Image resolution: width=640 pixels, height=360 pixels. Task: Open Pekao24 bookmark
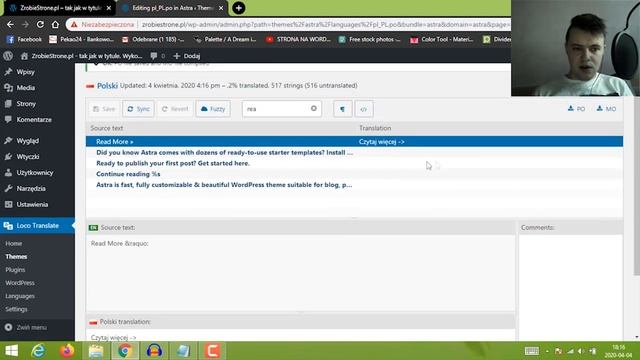[x=81, y=40]
